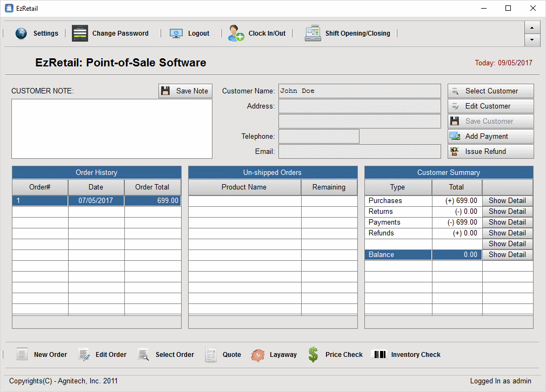Choose Edit Order in bottom toolbar
The width and height of the screenshot is (546, 392).
111,354
